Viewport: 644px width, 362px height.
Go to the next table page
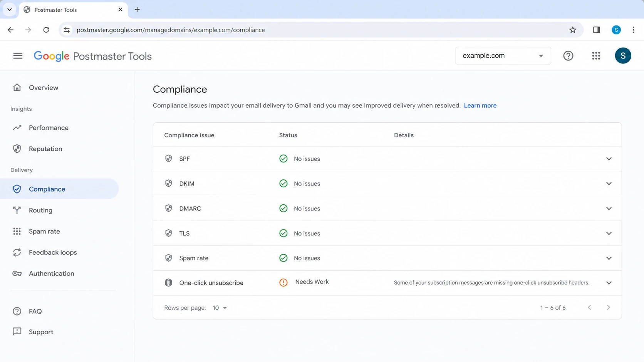tap(608, 307)
